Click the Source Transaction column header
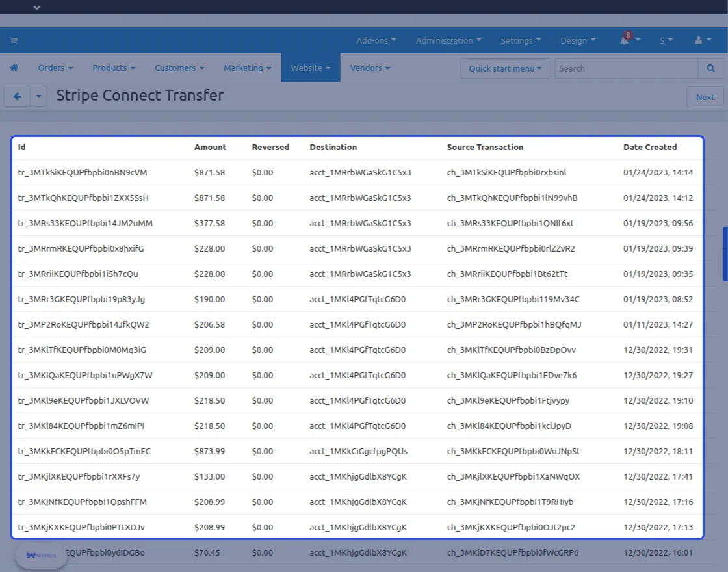 (x=485, y=147)
